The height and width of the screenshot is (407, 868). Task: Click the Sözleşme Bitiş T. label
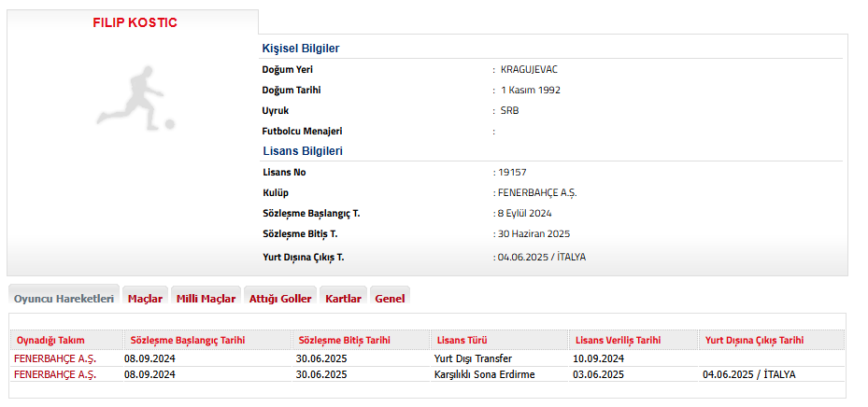[x=300, y=234]
